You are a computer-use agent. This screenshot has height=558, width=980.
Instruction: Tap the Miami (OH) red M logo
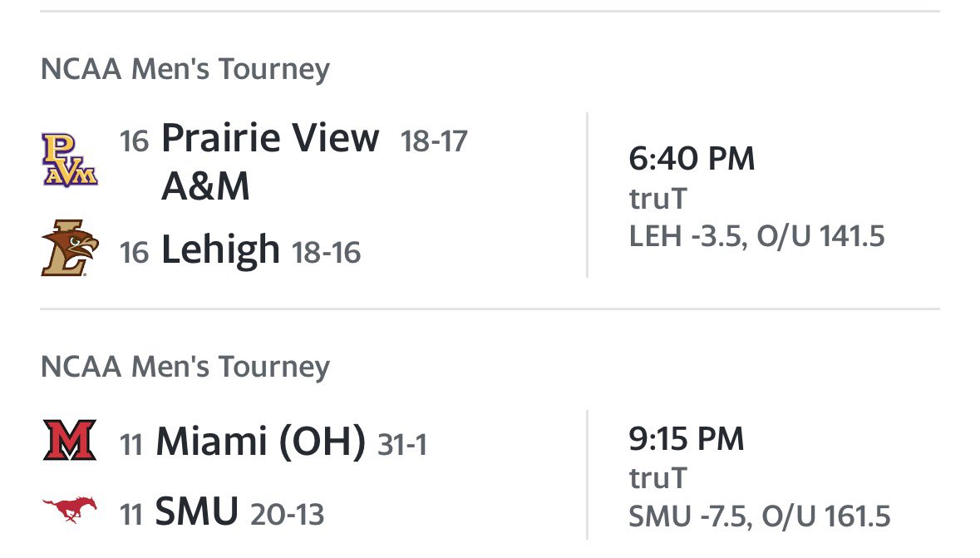tap(69, 441)
